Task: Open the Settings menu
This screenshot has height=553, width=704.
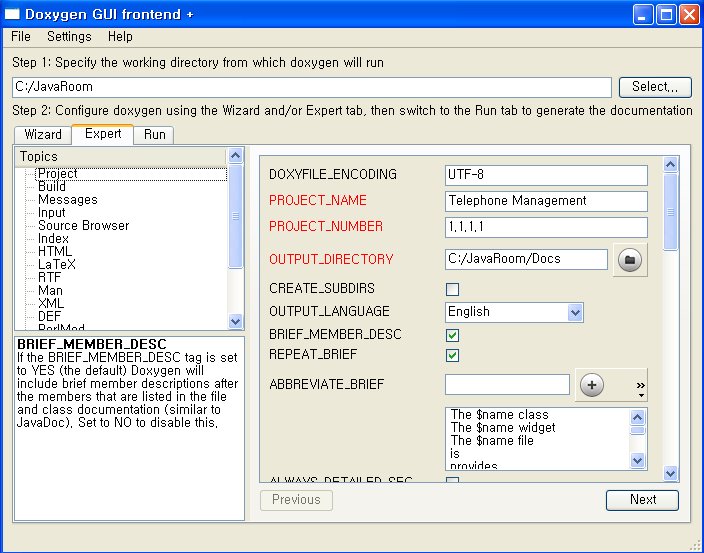Action: (69, 36)
